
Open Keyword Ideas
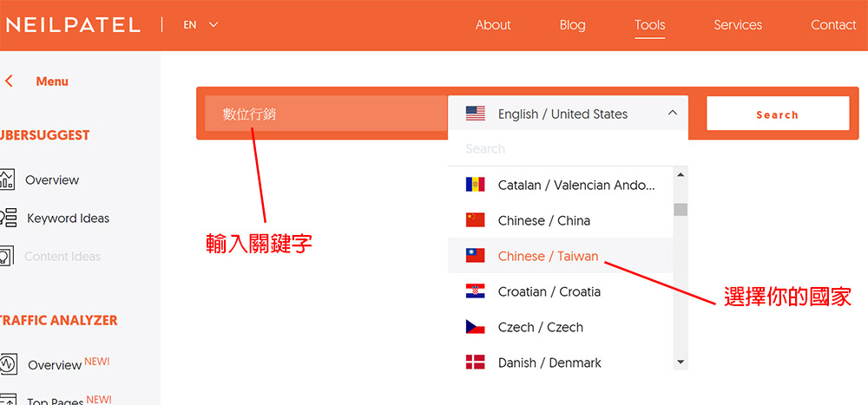68,218
